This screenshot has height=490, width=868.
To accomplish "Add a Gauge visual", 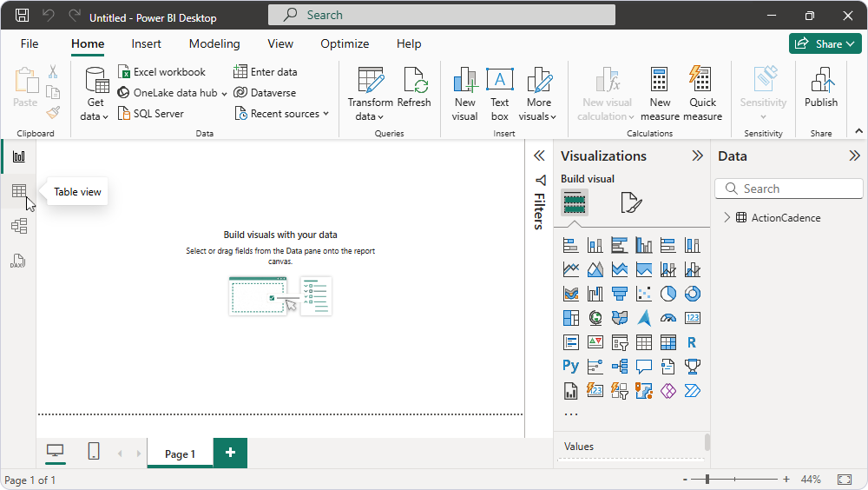I will coord(668,318).
